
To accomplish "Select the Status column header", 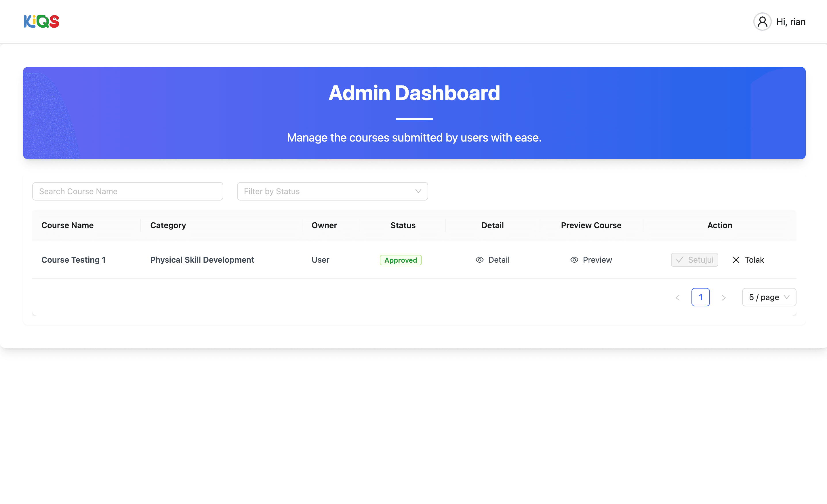I will tap(403, 225).
